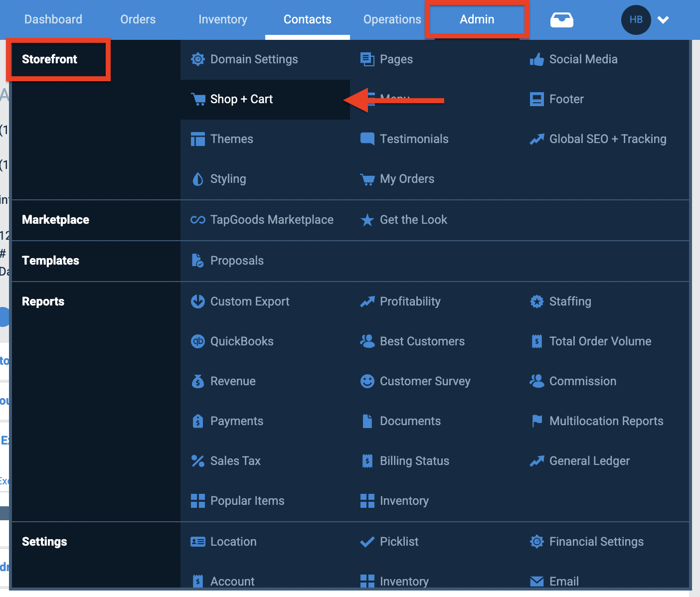Screen dimensions: 700x597
Task: Click the Themes layout icon
Action: (x=198, y=139)
